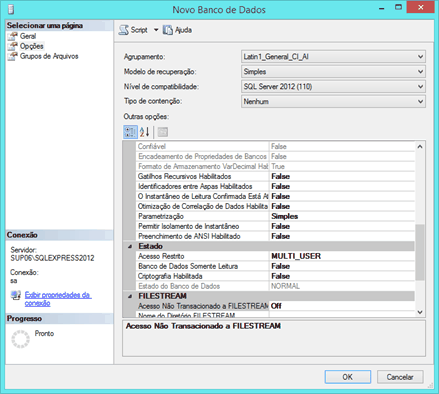Click the Cancelar button
Viewport: 439px width, 394px height.
[400, 377]
